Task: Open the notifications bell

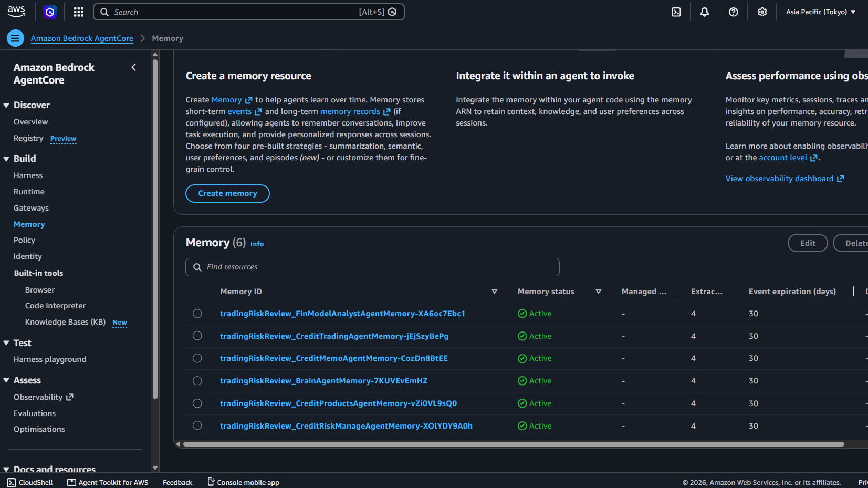Action: coord(705,12)
